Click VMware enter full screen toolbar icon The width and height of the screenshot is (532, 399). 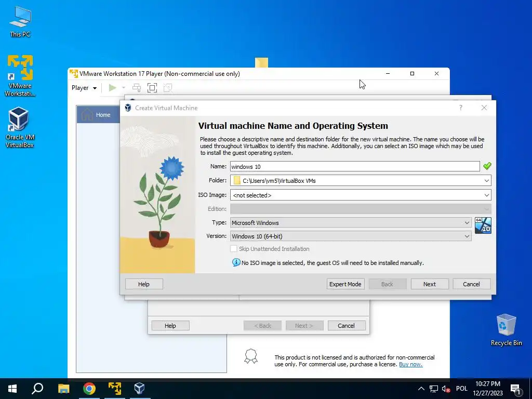pyautogui.click(x=152, y=88)
